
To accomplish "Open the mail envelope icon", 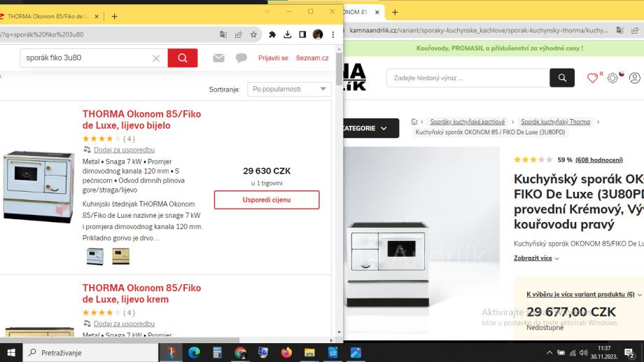I will [x=218, y=58].
